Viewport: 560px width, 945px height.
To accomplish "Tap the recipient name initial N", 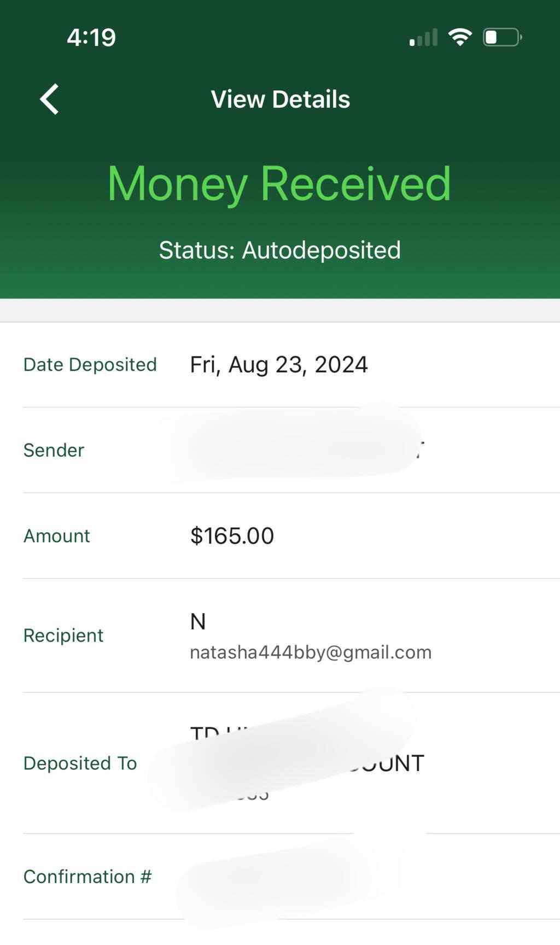I will 197,622.
